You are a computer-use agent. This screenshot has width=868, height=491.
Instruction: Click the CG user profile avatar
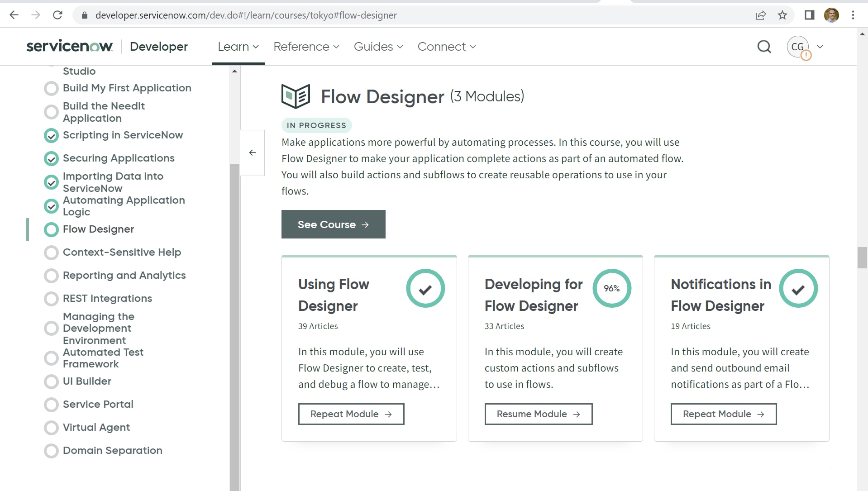797,47
